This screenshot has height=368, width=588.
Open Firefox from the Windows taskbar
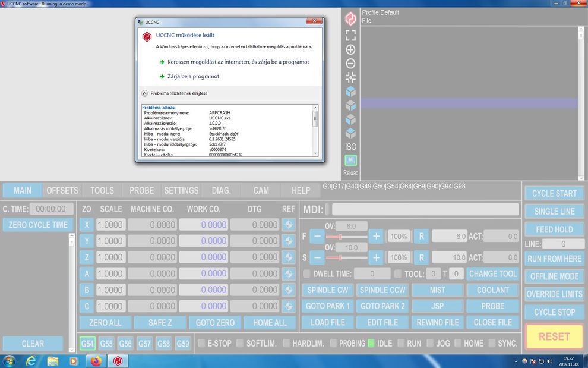(96, 361)
